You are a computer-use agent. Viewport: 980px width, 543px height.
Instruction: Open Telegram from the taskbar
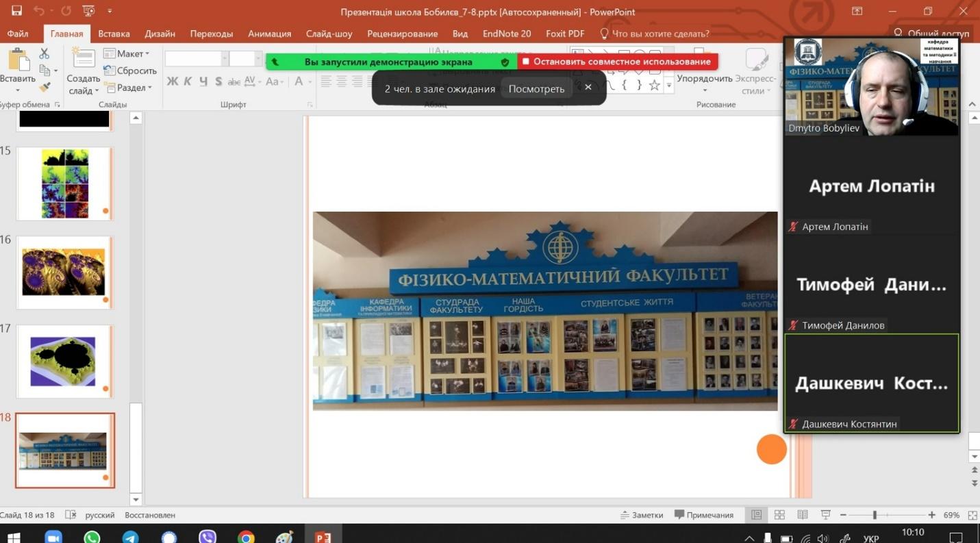click(x=130, y=538)
